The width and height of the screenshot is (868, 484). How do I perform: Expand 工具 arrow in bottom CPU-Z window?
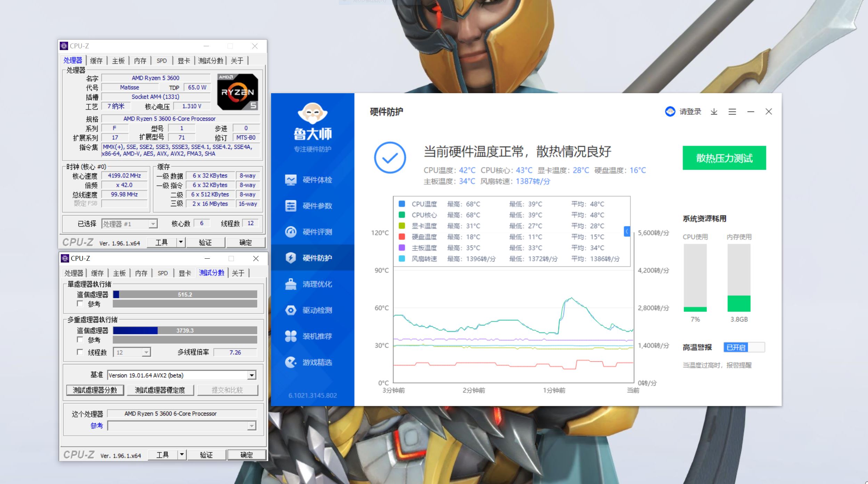click(182, 455)
